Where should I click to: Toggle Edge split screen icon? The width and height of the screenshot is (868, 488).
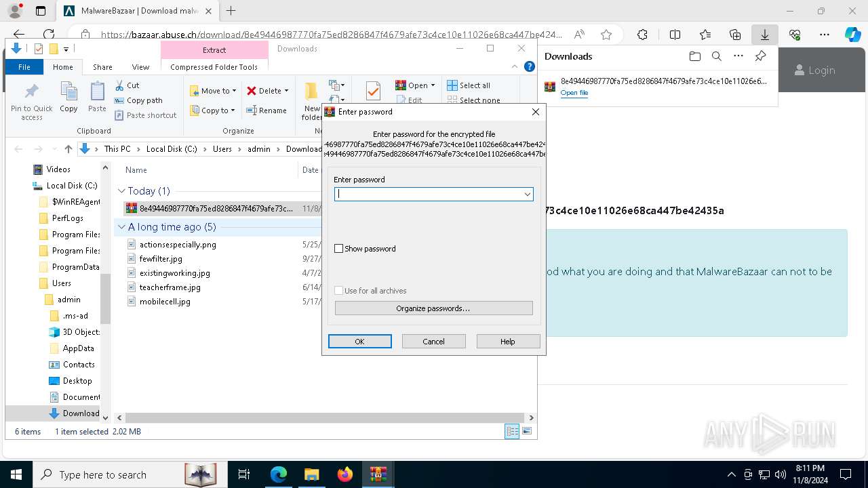pos(675,35)
